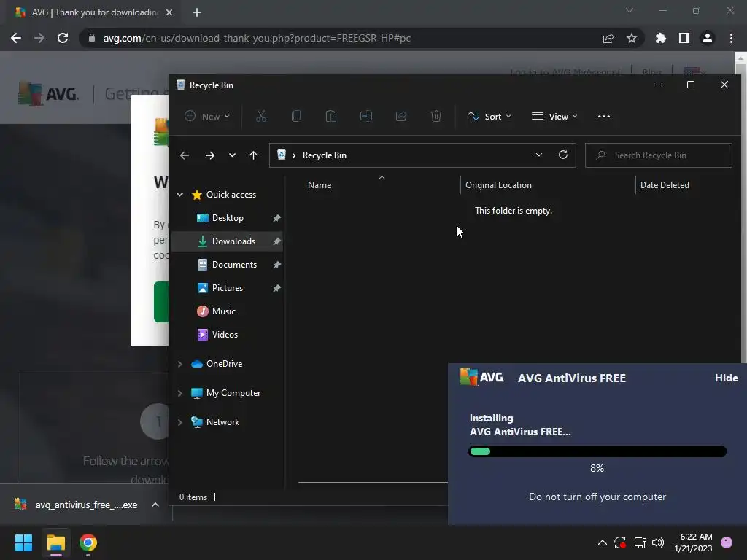Open a new Chrome tab
The image size is (747, 560).
197,12
